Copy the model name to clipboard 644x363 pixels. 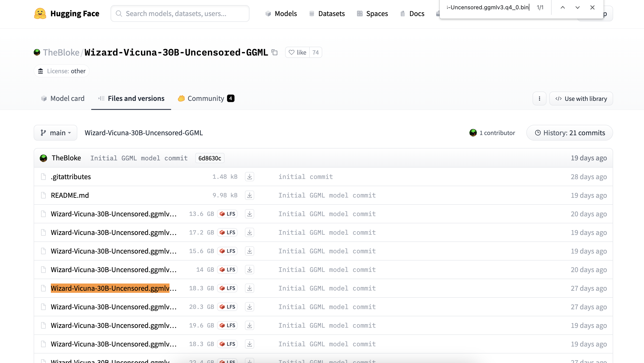[x=274, y=52]
